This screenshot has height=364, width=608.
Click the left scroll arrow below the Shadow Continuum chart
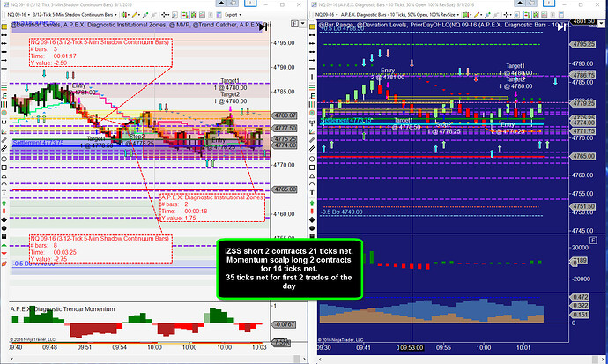tap(12, 360)
